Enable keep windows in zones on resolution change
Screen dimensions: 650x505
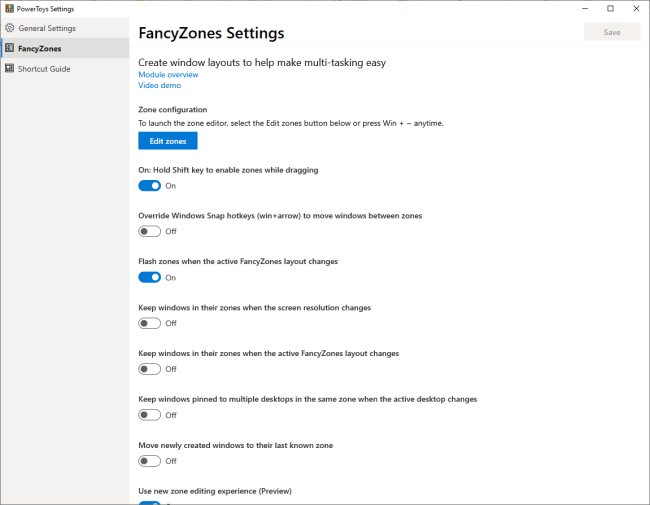(x=149, y=323)
